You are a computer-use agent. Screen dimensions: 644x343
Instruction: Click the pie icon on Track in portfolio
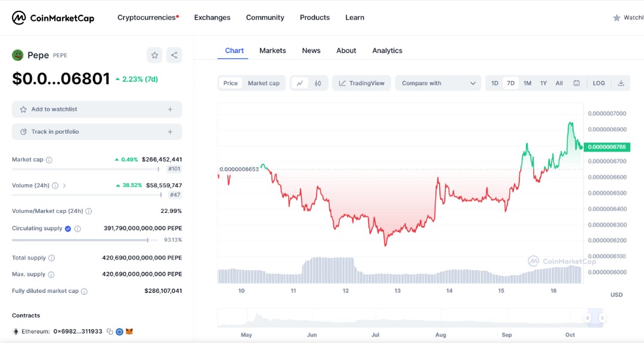(x=23, y=132)
